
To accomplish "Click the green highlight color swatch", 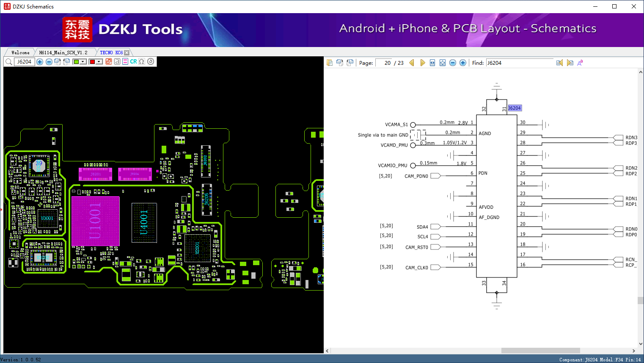I will click(77, 62).
